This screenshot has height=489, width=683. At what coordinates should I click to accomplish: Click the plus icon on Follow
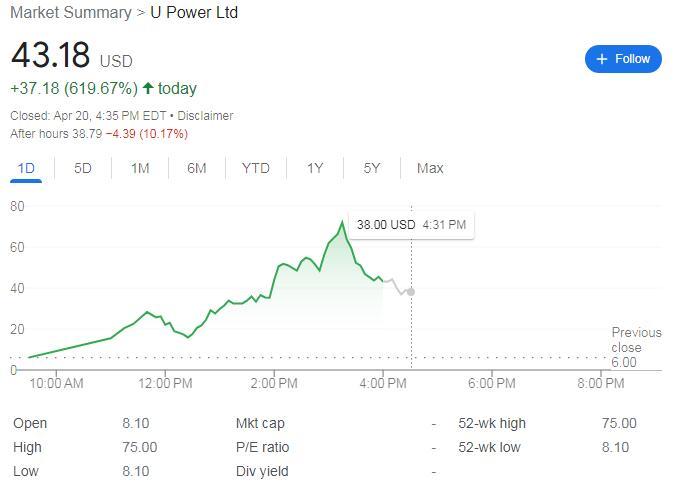point(602,59)
